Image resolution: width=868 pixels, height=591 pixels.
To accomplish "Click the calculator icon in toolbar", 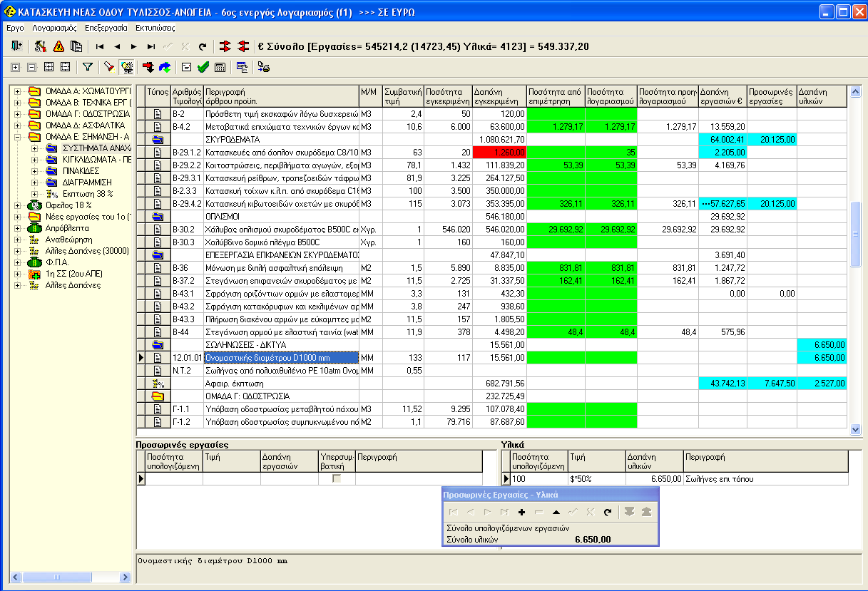I will pos(220,67).
